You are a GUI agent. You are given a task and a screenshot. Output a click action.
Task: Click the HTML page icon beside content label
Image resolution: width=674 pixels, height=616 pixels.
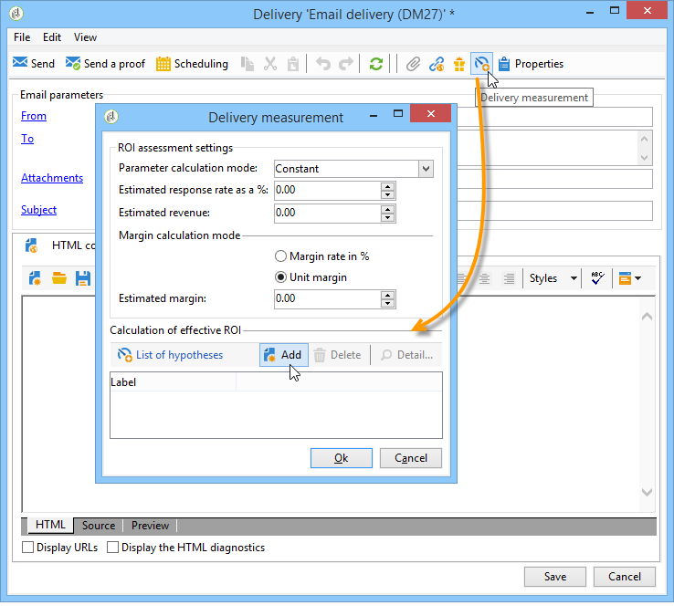pyautogui.click(x=31, y=245)
